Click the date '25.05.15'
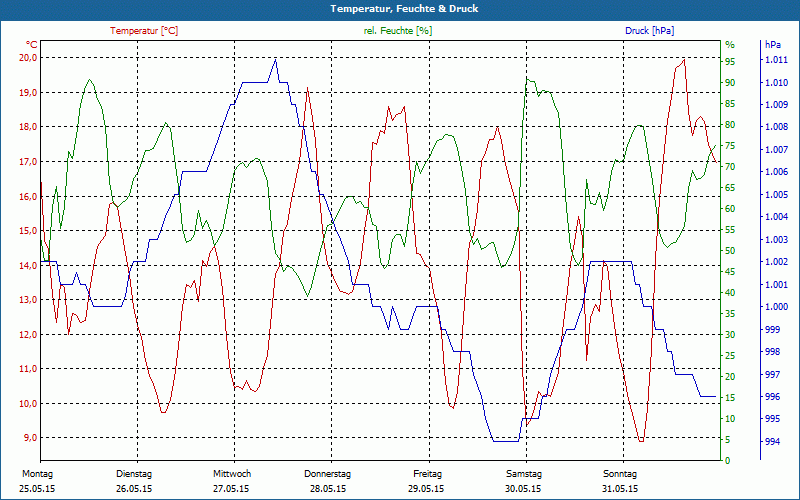The height and width of the screenshot is (500, 800). coord(37,489)
